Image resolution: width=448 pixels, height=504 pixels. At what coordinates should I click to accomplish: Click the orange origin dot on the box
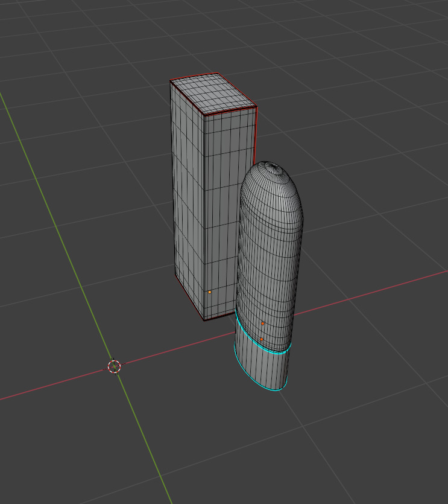click(x=210, y=292)
